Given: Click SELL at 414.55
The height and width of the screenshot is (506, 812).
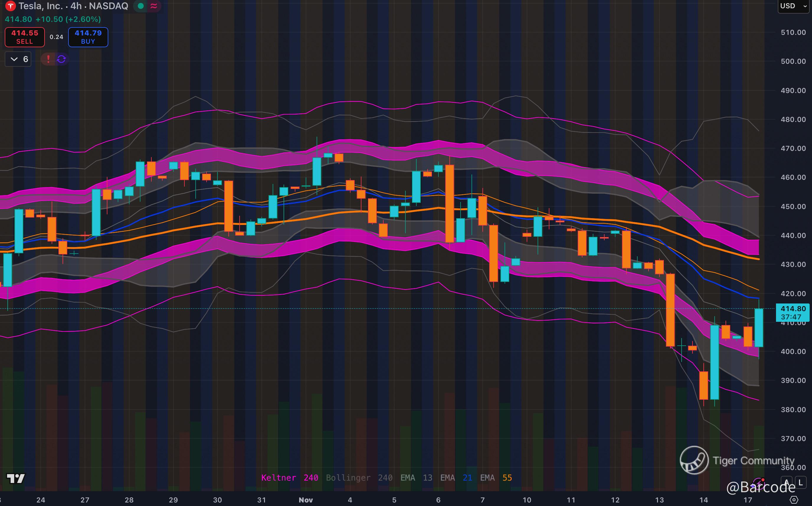Looking at the screenshot, I should [25, 37].
